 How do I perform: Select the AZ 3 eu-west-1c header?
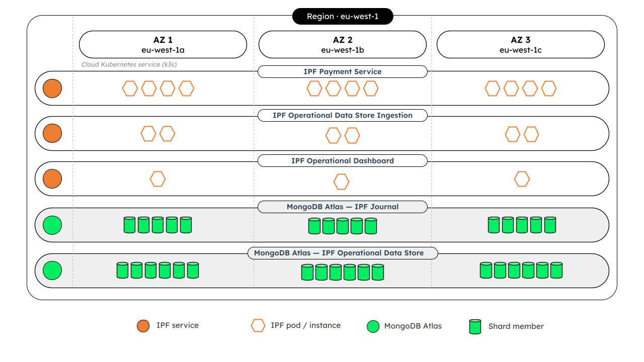521,44
